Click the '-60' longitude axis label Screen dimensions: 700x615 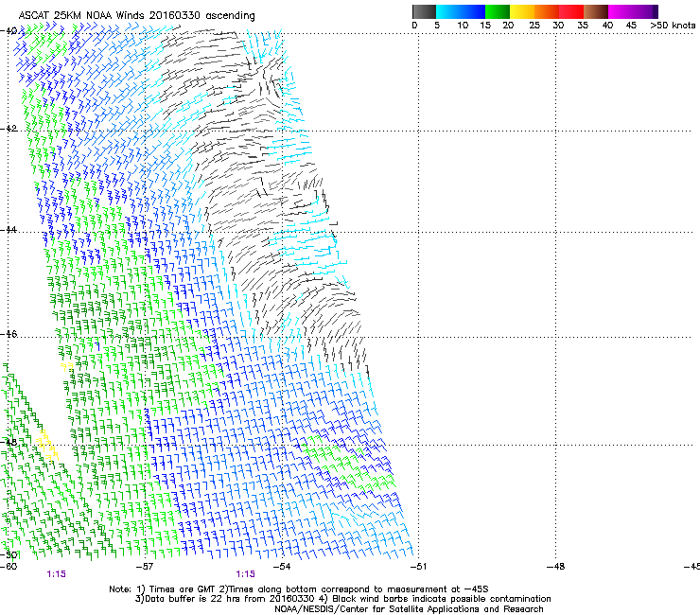coord(9,567)
